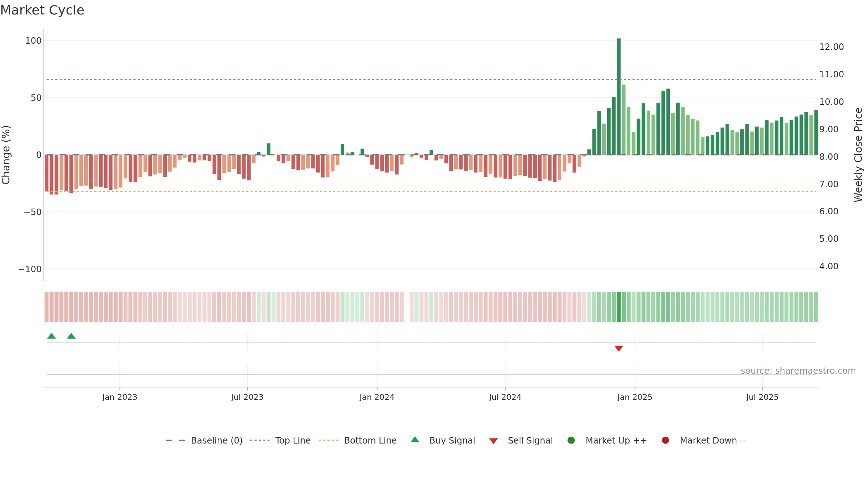Screen dimensions: 868x488
Task: Toggle the Buy Signal legend entry
Action: click(x=443, y=441)
